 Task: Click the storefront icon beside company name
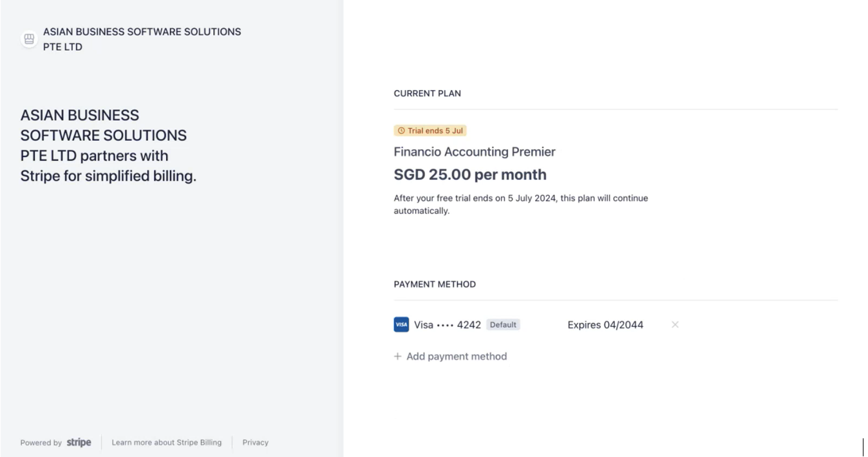tap(29, 39)
